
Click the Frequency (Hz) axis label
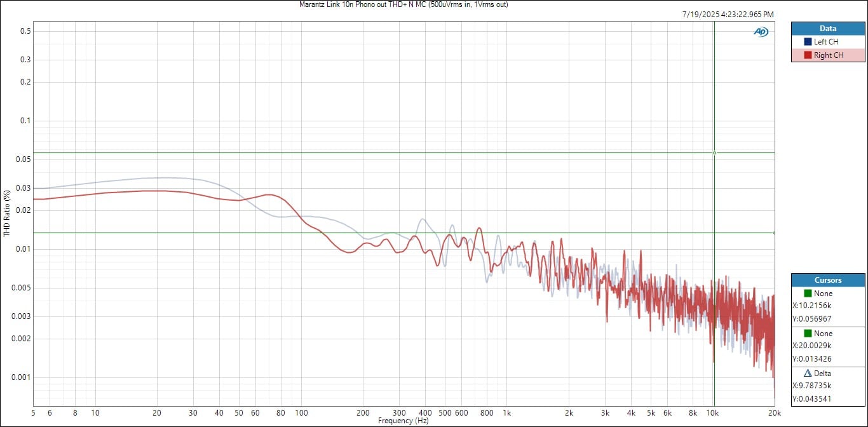pos(403,421)
